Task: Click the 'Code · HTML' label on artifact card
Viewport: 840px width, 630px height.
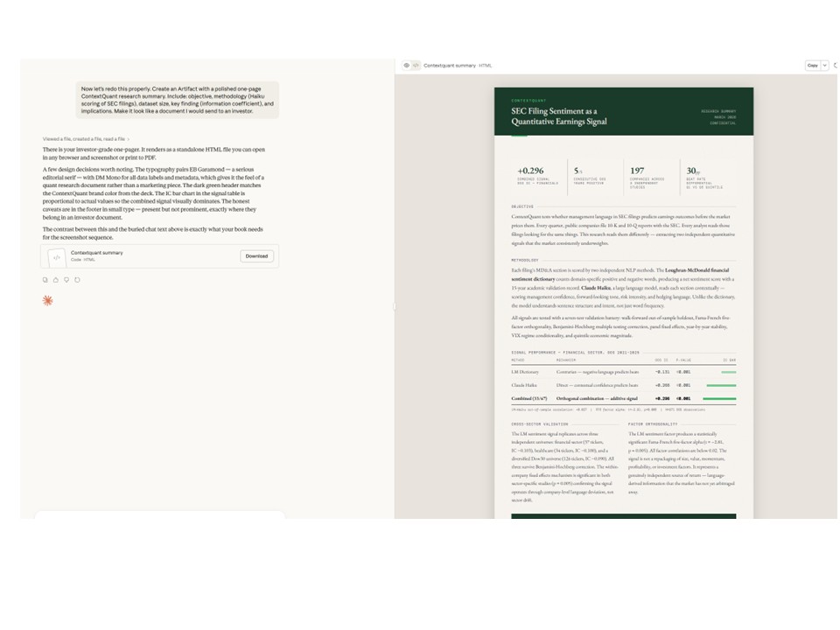Action: pyautogui.click(x=81, y=262)
